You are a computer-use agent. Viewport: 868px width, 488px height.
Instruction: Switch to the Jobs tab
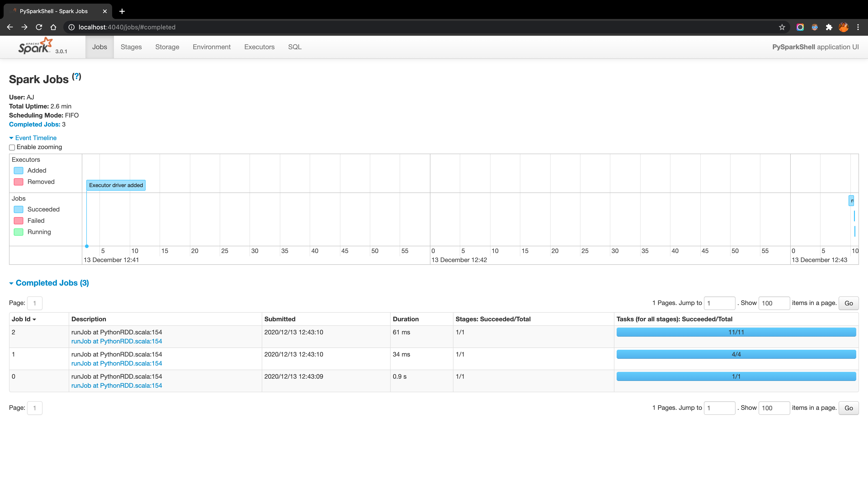pos(99,47)
